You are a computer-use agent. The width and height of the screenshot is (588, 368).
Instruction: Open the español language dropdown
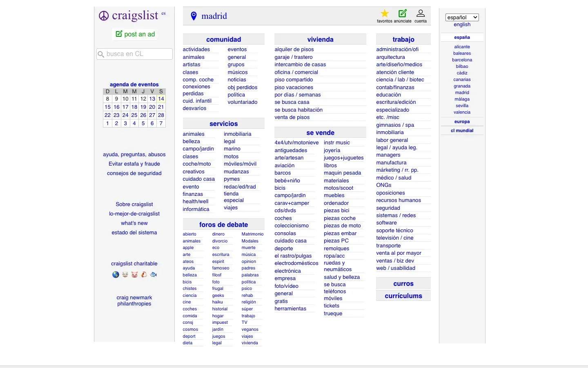tap(462, 17)
